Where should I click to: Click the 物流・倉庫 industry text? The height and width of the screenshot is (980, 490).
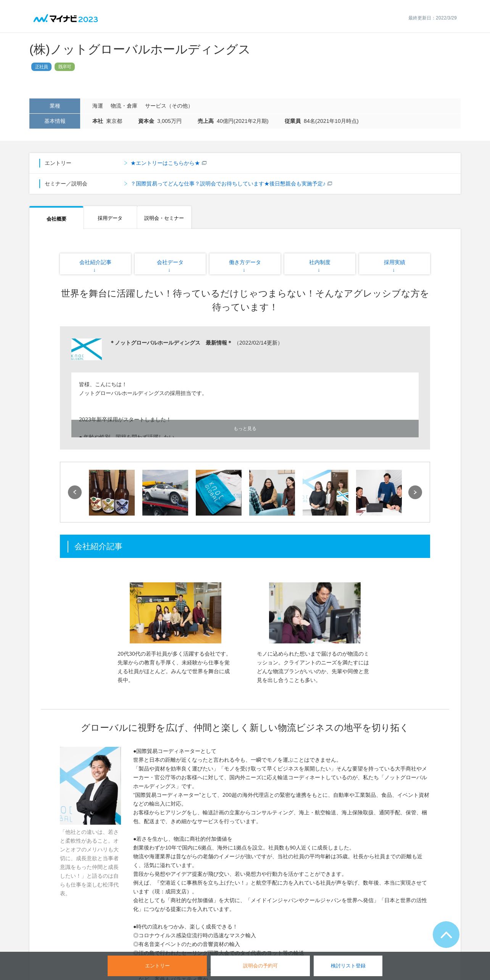coord(124,106)
